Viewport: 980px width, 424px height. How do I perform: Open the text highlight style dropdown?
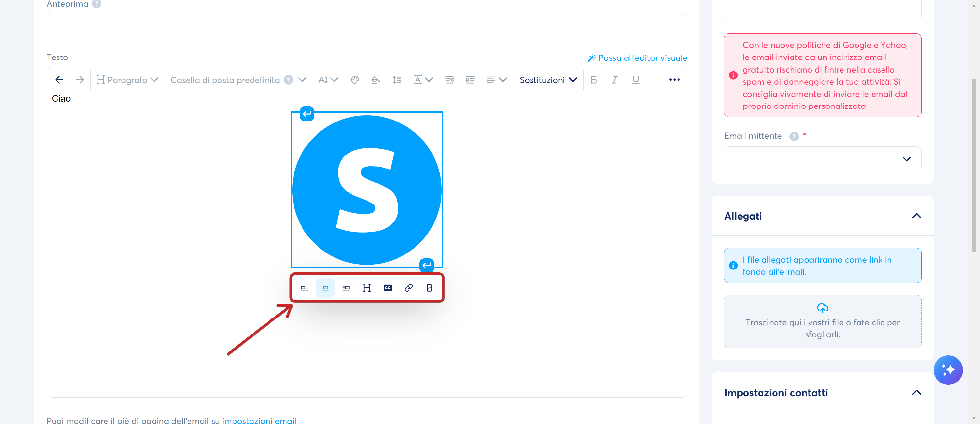click(x=423, y=80)
